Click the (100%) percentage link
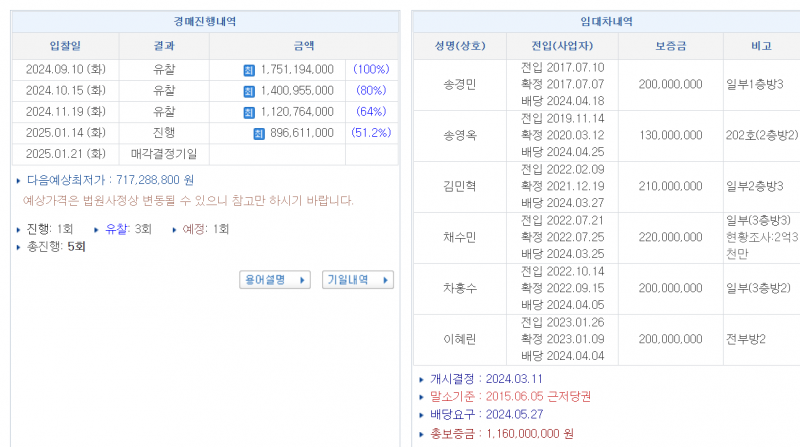The image size is (800, 447). tap(371, 70)
